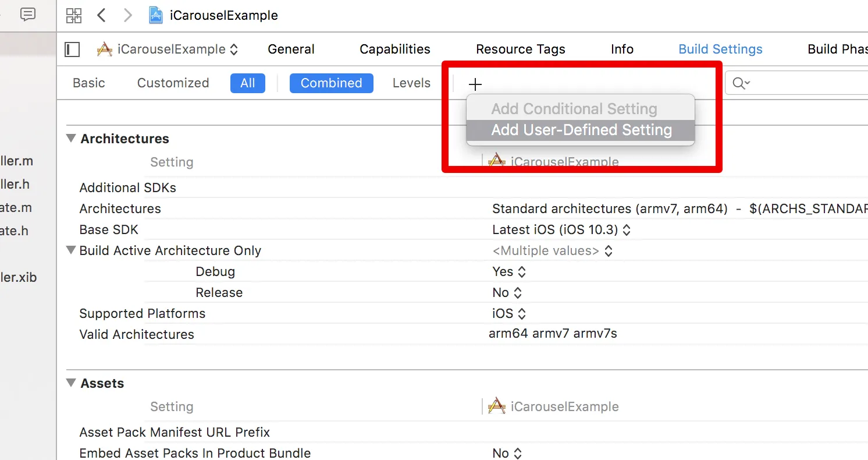Show Basic build settings

click(89, 83)
